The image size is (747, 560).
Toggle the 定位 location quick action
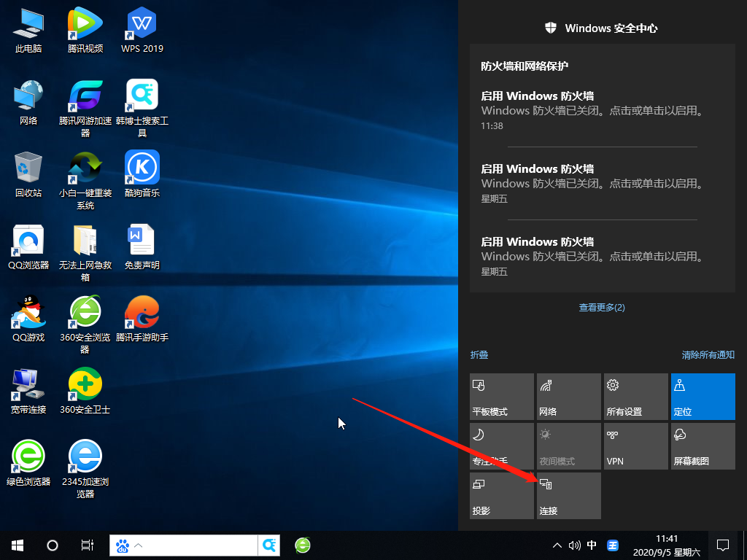[703, 397]
